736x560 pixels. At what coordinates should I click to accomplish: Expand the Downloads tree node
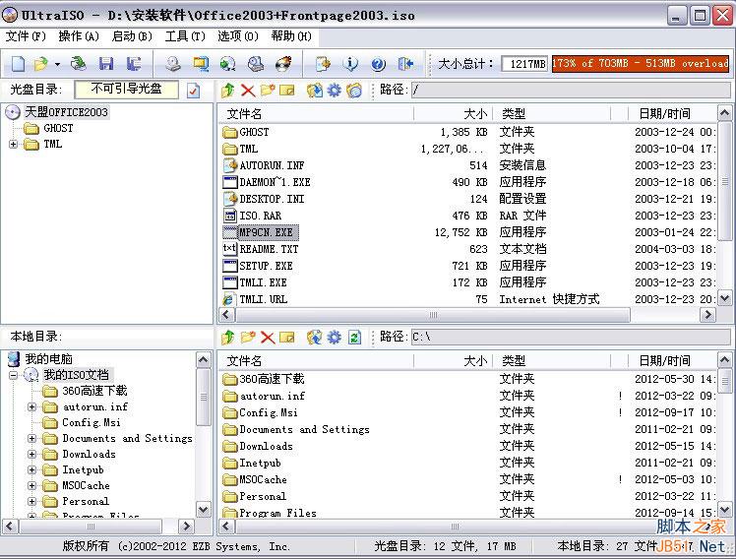click(31, 454)
